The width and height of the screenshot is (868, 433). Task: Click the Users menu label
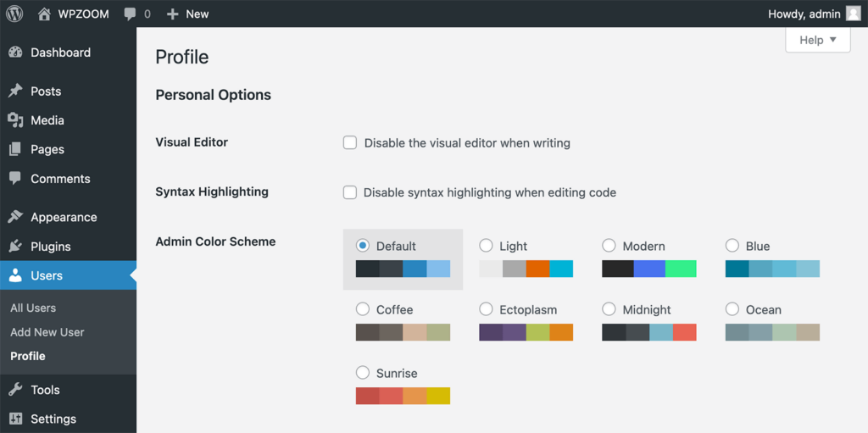(47, 275)
